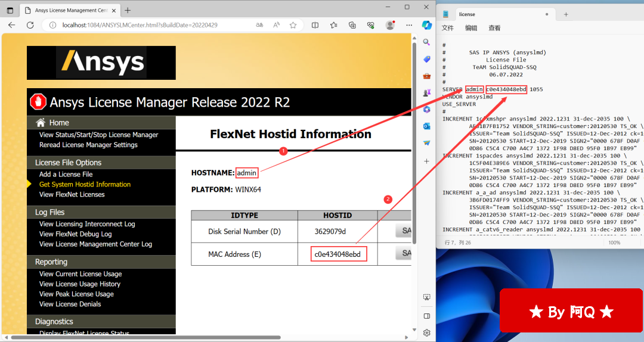Click the Edge sidebar search icon

[x=427, y=42]
